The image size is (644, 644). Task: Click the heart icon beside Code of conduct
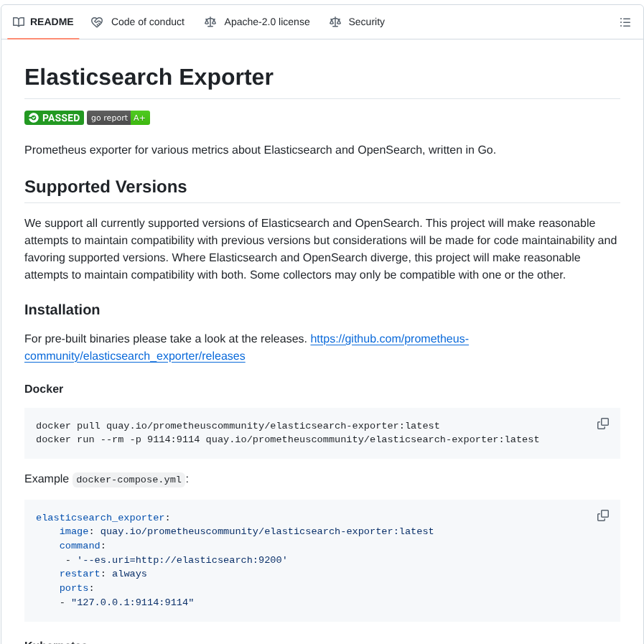(96, 22)
